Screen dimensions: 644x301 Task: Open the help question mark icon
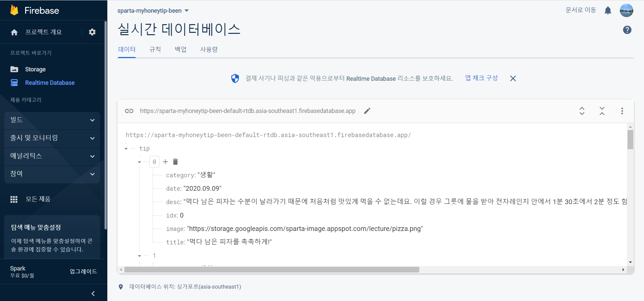627,30
